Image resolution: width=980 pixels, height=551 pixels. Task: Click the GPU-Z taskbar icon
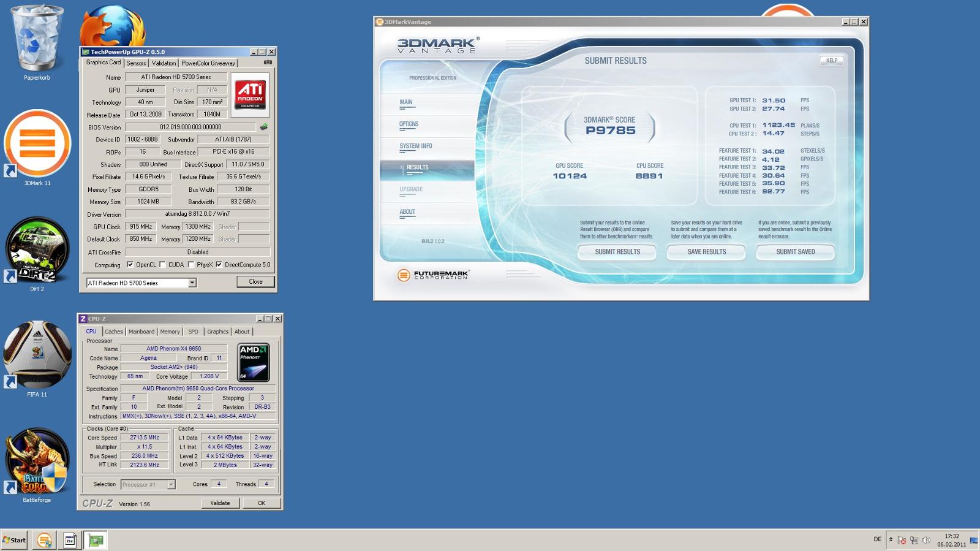point(96,540)
